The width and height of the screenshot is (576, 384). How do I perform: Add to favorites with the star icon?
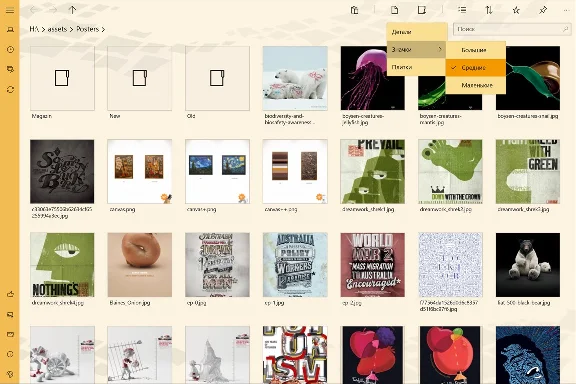(516, 10)
